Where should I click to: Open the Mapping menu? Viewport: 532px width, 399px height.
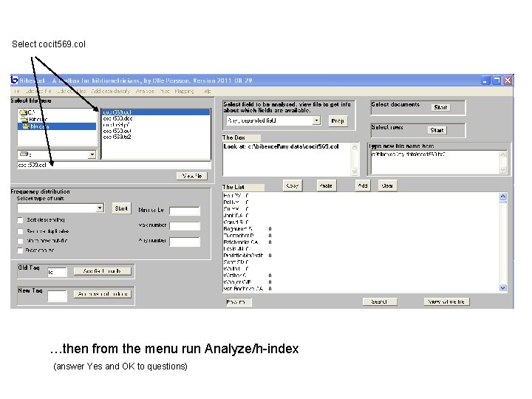point(184,92)
